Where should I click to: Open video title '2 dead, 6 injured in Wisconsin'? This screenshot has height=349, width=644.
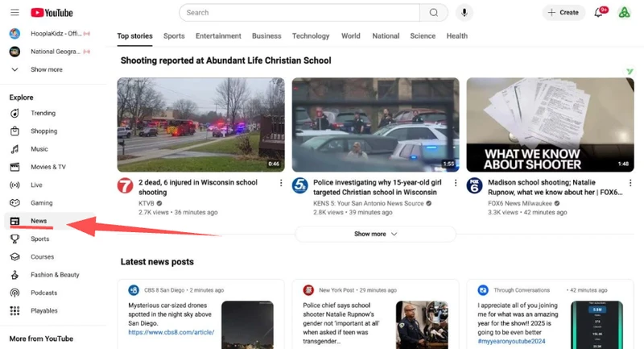198,188
